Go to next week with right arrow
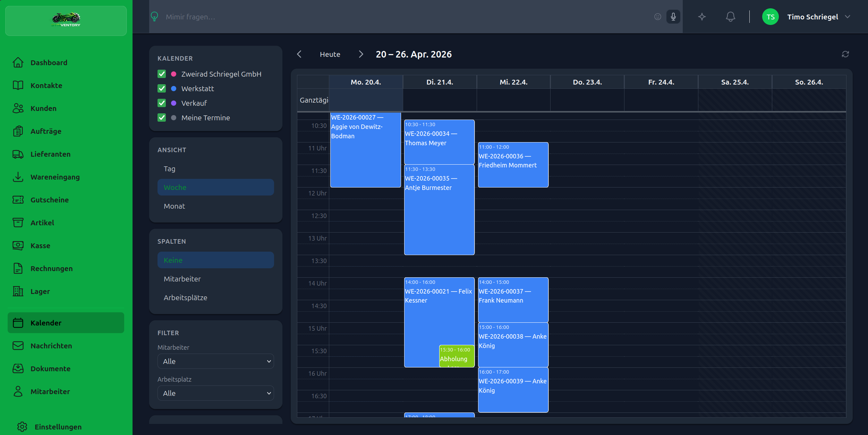 point(361,54)
